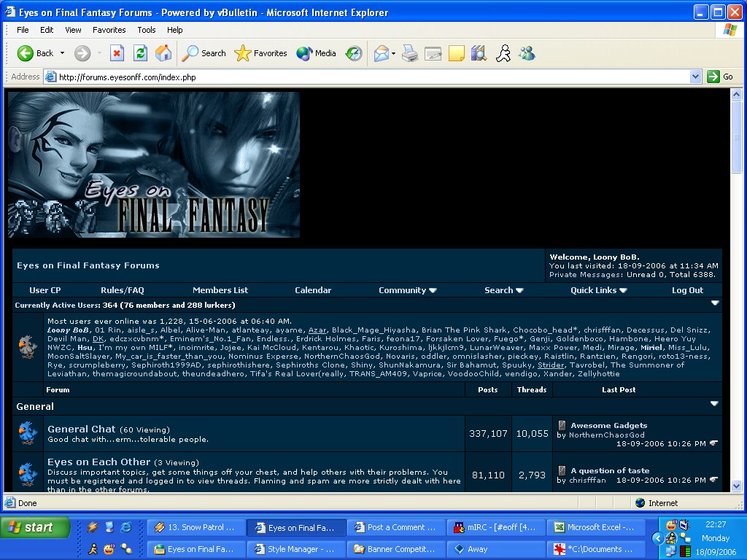Click the post icon beside A question of taste

coord(562,470)
